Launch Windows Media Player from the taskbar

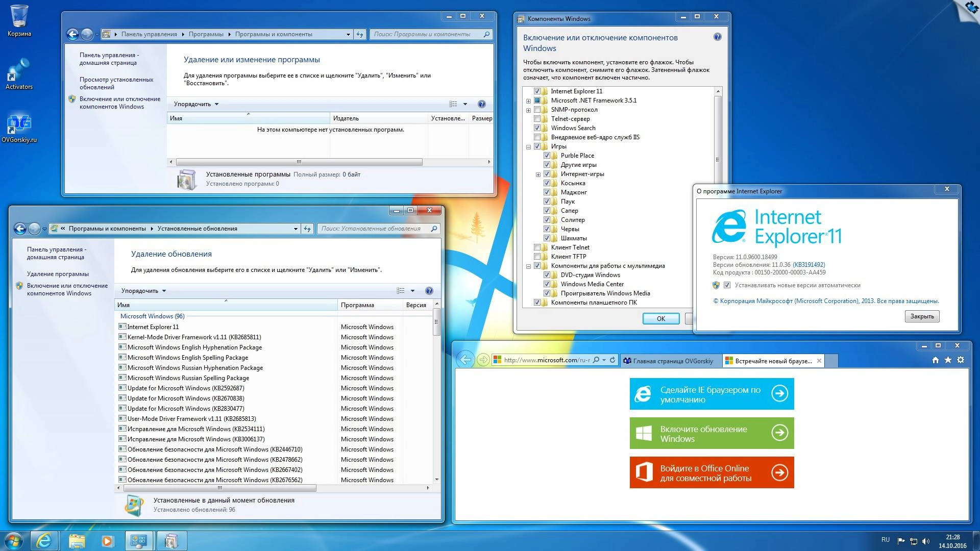click(107, 540)
